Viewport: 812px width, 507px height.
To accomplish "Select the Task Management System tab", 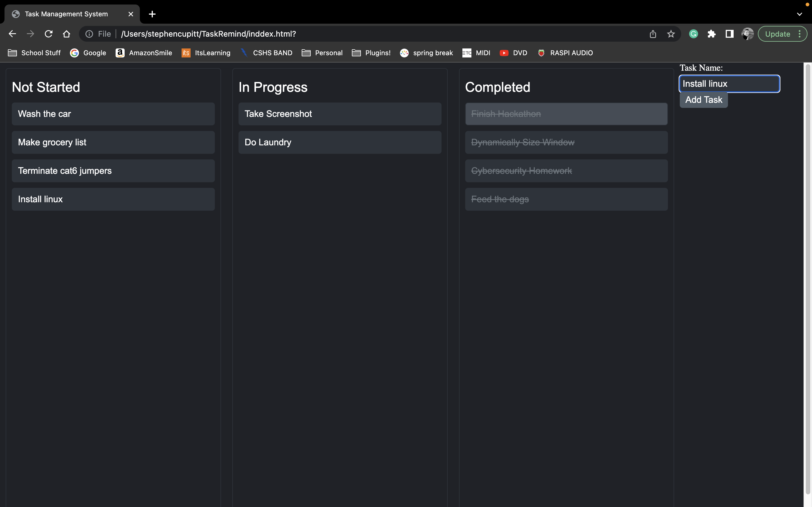I will tap(67, 14).
